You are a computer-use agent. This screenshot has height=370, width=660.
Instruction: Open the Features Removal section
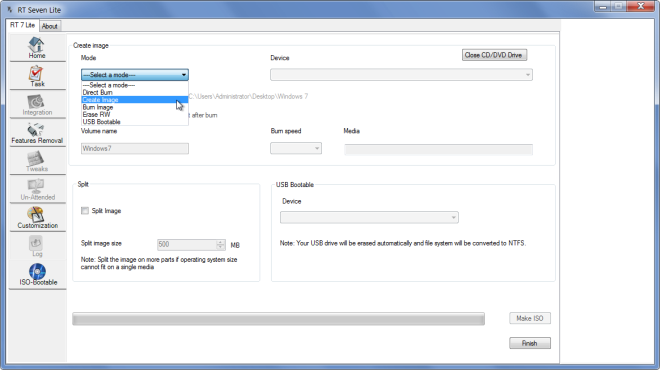click(x=37, y=133)
